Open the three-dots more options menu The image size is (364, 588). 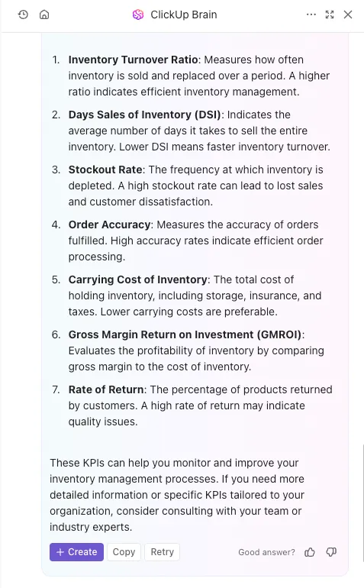[311, 15]
